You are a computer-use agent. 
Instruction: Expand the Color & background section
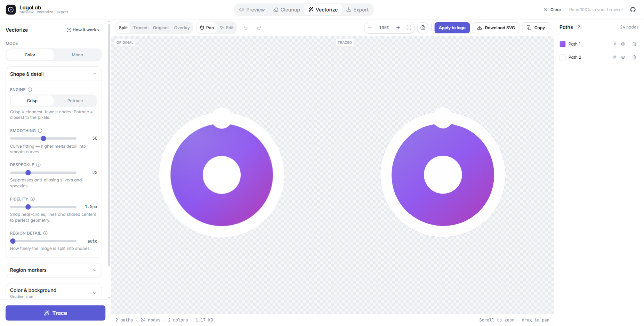coord(54,293)
